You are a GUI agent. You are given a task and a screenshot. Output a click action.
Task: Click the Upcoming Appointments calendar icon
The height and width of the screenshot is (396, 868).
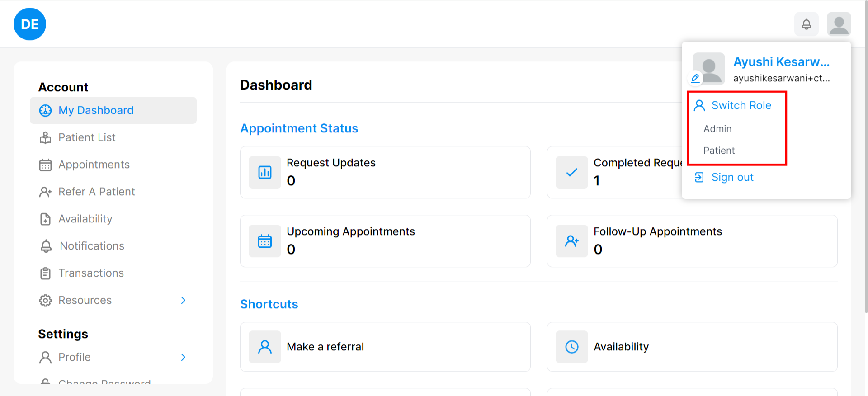265,241
